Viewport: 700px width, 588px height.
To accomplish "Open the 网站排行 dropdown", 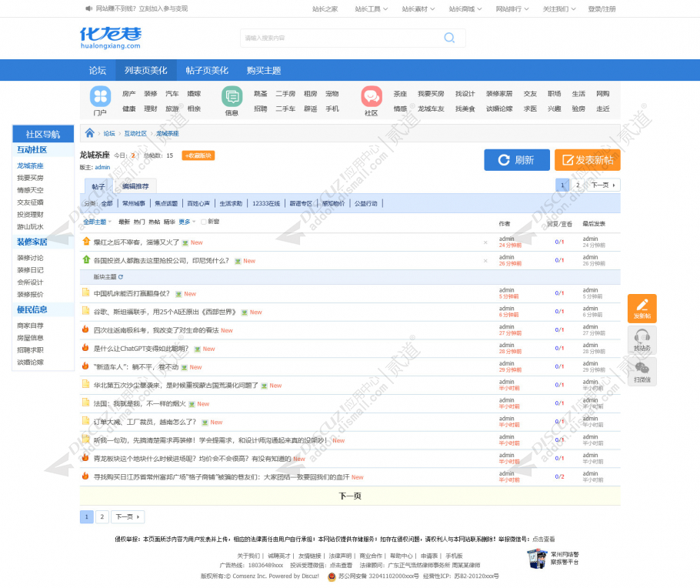I will tap(512, 9).
